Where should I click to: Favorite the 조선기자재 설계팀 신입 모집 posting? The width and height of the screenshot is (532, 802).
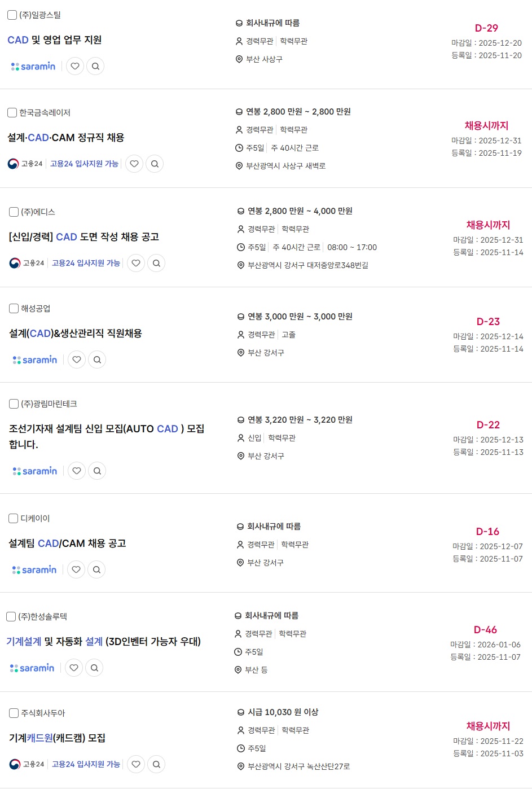click(x=77, y=471)
